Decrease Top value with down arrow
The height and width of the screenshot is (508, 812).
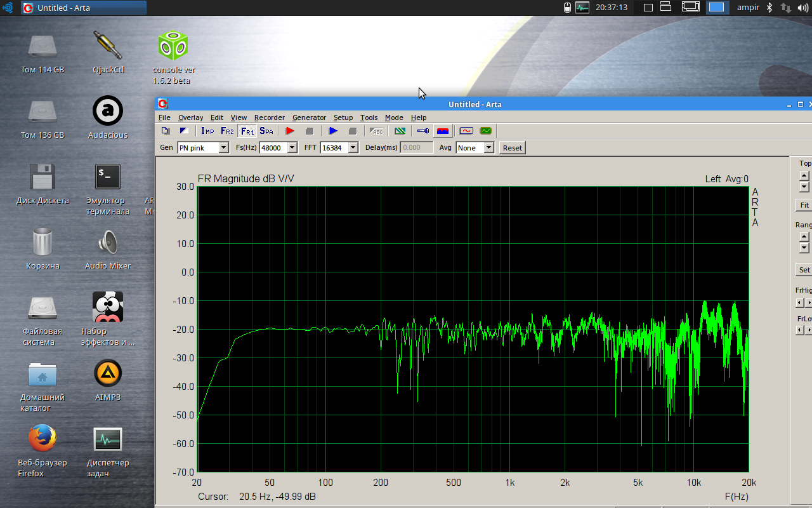[x=804, y=187]
